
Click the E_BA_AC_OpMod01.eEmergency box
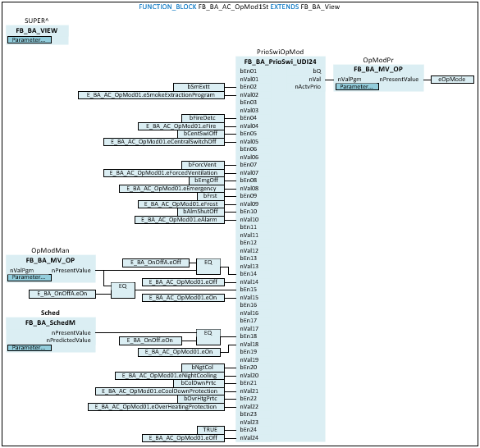coord(171,189)
